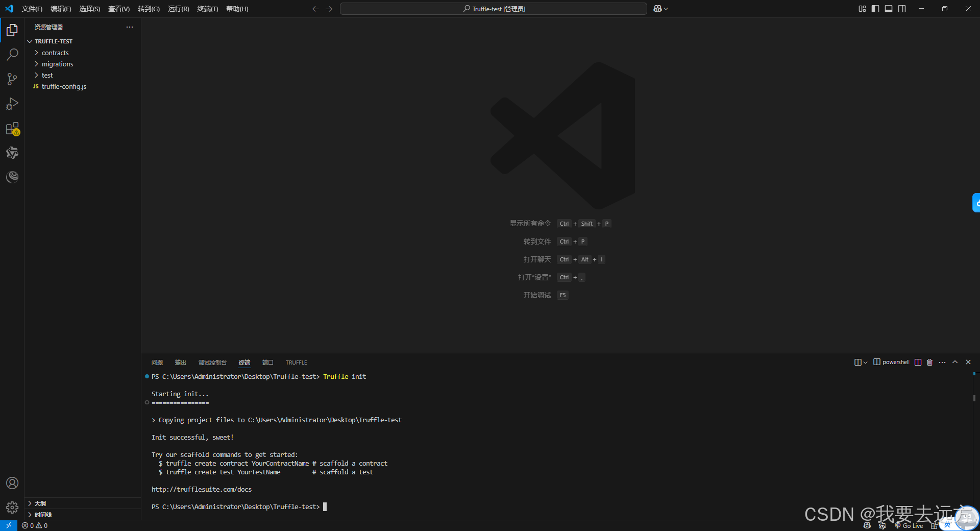Open the Copilot status icon in status bar
This screenshot has width=980, height=531.
867,526
